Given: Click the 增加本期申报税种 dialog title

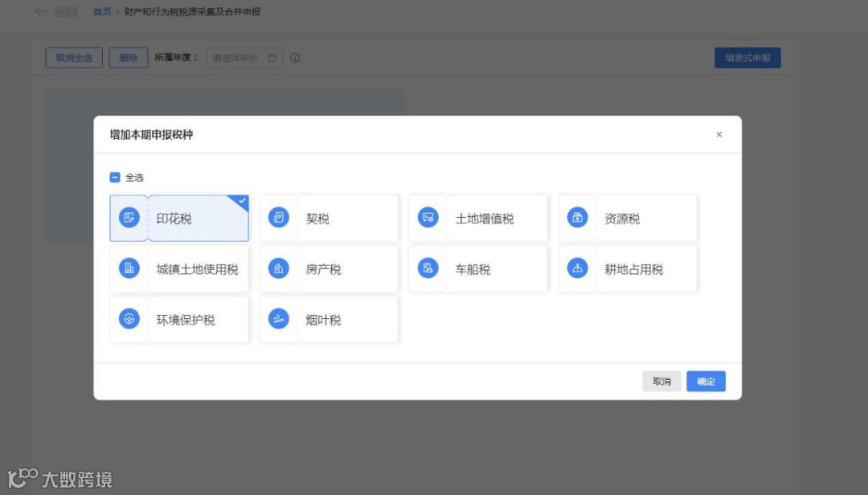Looking at the screenshot, I should point(151,134).
